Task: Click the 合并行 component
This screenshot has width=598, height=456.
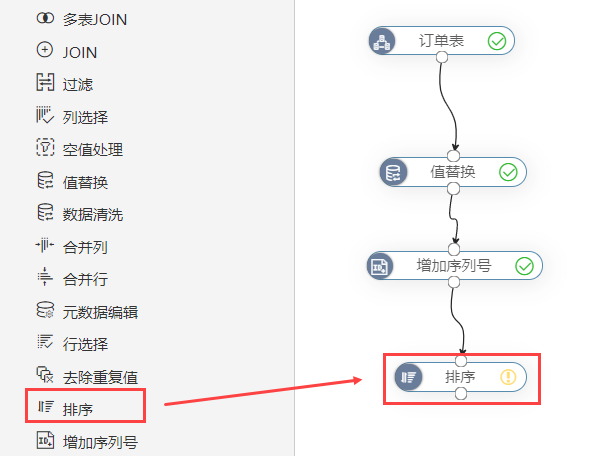Action: pyautogui.click(x=72, y=279)
